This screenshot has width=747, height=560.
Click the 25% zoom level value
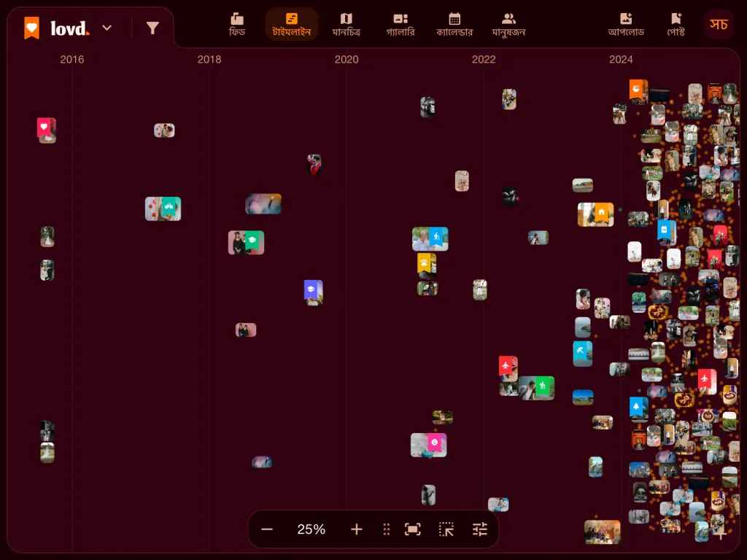[311, 529]
